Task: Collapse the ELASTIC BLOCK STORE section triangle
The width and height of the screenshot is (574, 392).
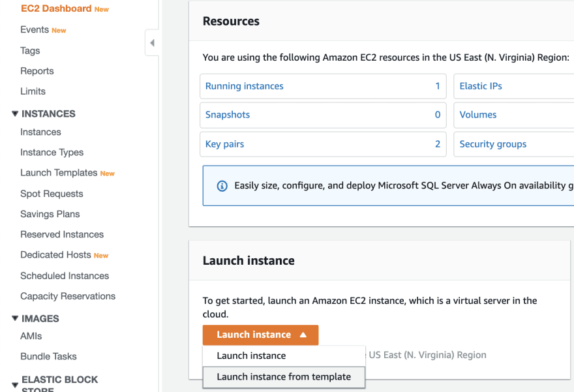Action: coord(15,385)
